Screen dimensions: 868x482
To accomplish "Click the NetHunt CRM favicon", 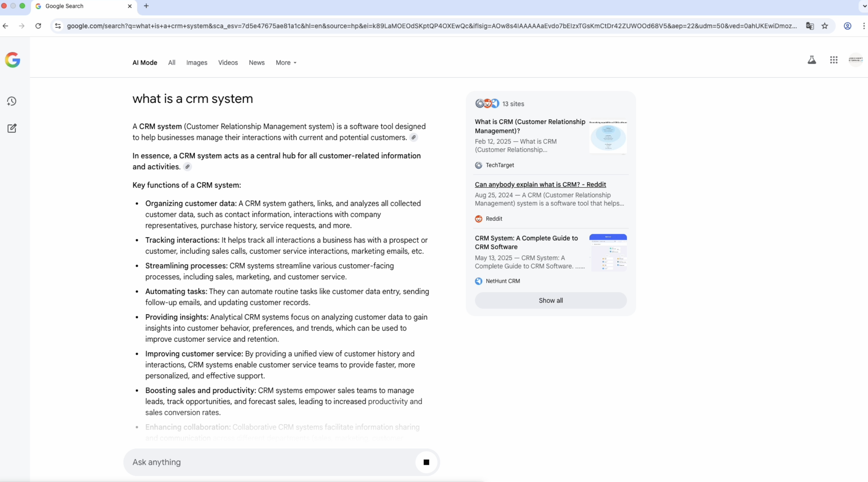I will coord(478,281).
